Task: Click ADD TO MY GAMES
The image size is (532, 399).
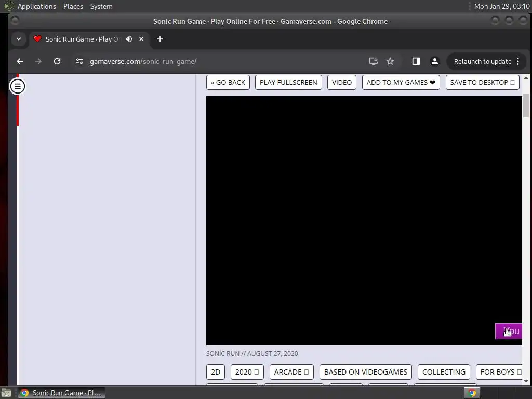Action: pyautogui.click(x=401, y=83)
